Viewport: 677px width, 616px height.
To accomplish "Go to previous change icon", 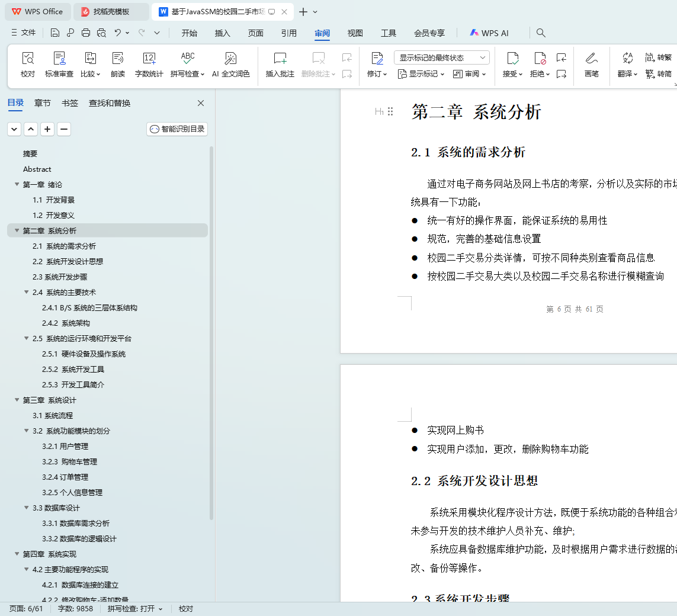I will (562, 57).
